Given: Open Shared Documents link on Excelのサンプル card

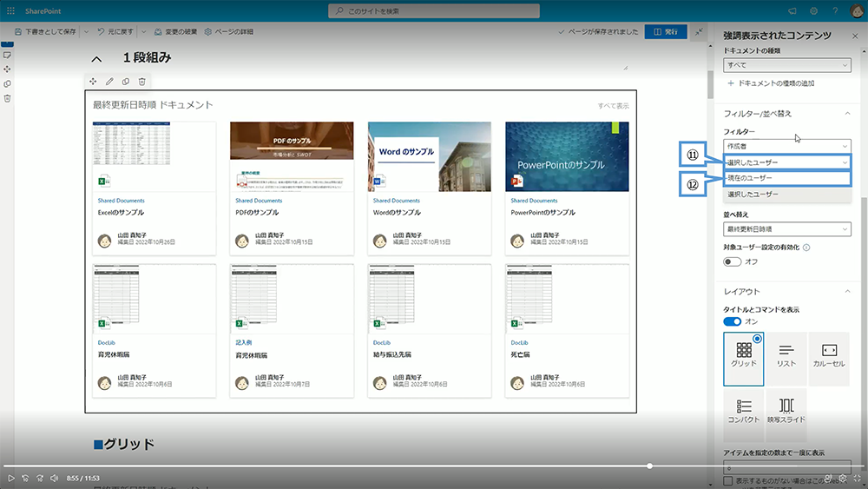Looking at the screenshot, I should (x=122, y=201).
